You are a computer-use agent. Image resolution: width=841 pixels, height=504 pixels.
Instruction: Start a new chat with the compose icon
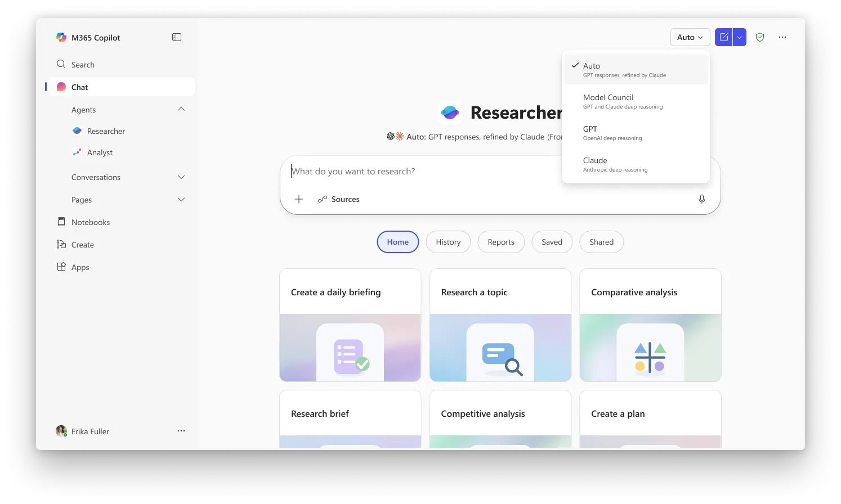[723, 37]
